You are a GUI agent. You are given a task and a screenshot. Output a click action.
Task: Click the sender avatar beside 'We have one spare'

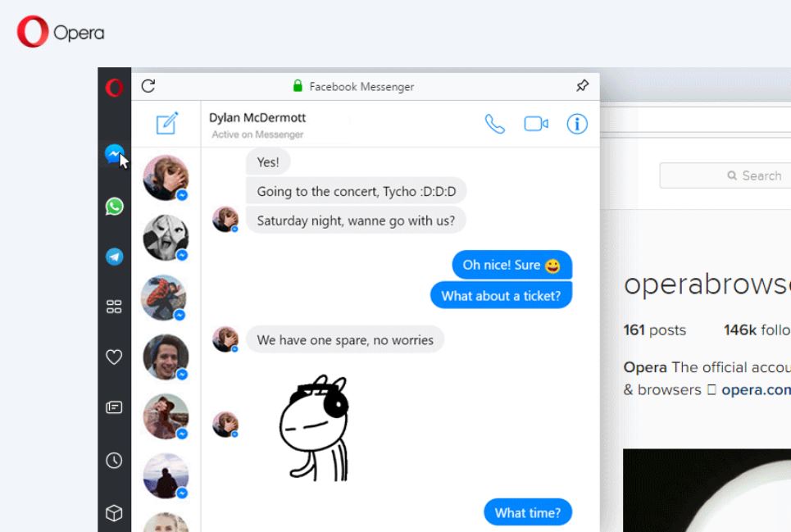225,339
